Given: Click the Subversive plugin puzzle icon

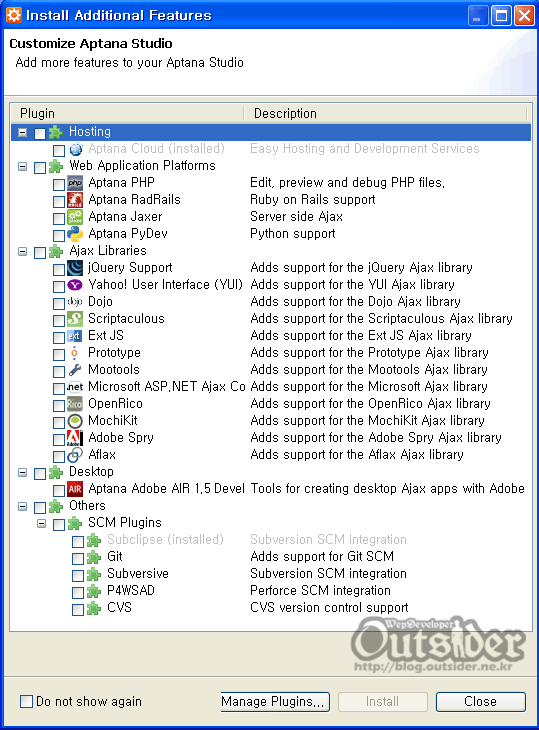Looking at the screenshot, I should (x=94, y=574).
